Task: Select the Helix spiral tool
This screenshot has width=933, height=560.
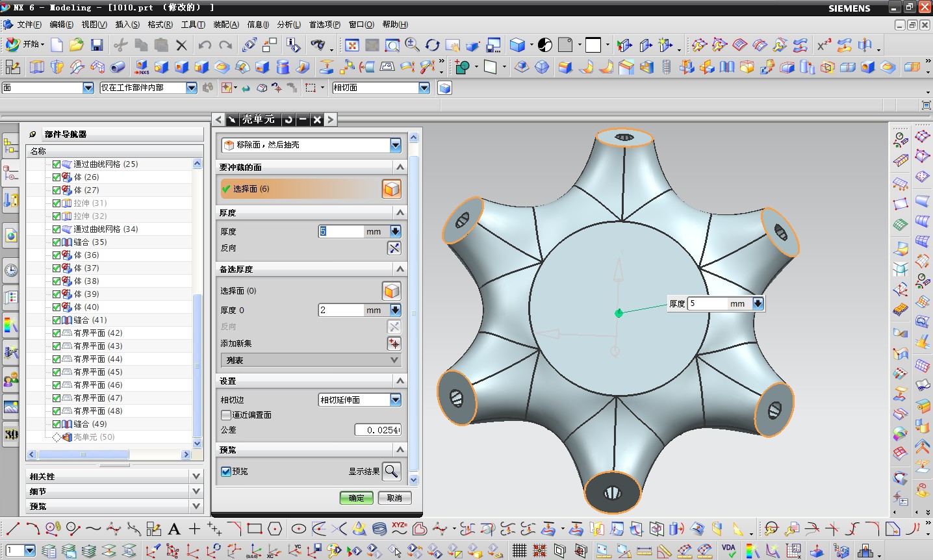Action: pyautogui.click(x=379, y=529)
